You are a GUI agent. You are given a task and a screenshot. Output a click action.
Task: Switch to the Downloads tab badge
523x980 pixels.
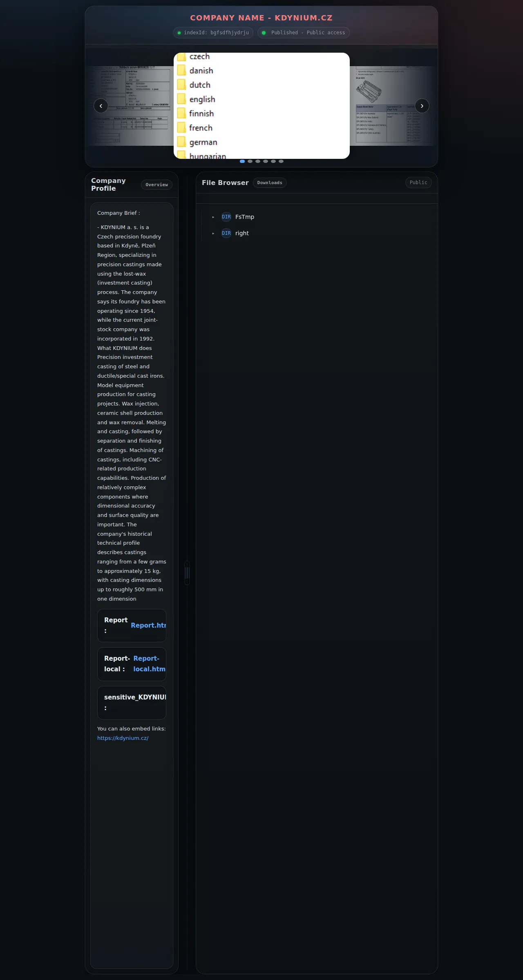(x=270, y=183)
